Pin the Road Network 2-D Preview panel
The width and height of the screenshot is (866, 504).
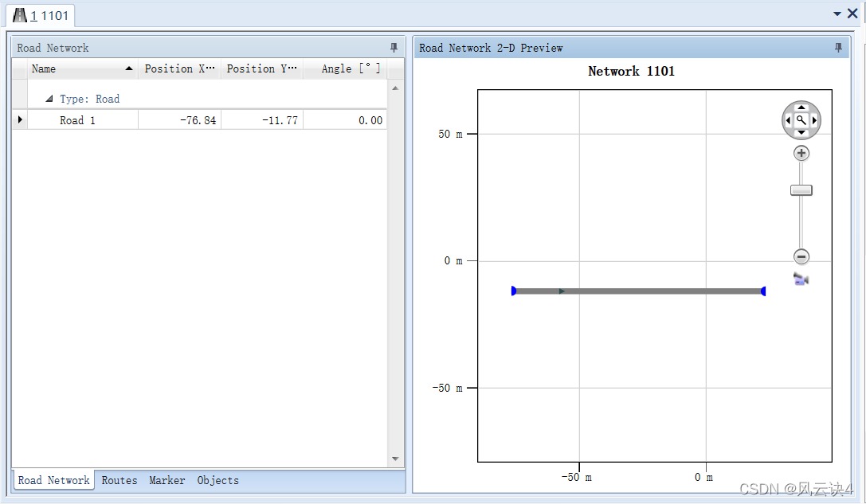coord(838,48)
